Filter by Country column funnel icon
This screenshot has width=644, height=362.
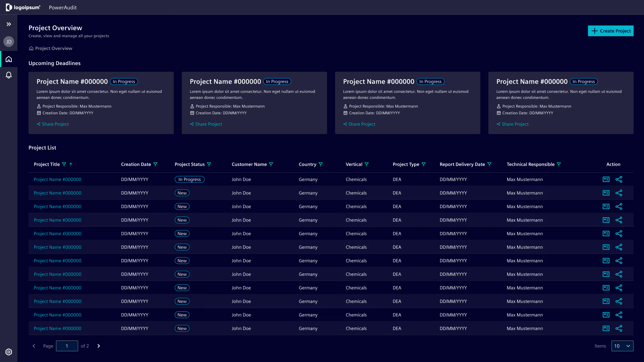coord(321,164)
